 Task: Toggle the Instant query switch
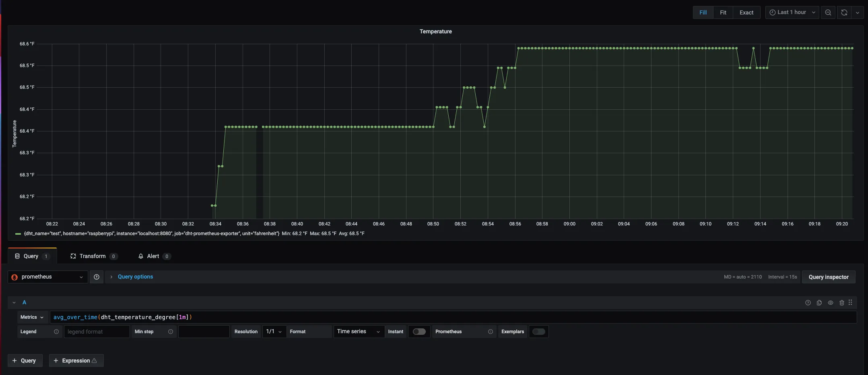tap(419, 332)
